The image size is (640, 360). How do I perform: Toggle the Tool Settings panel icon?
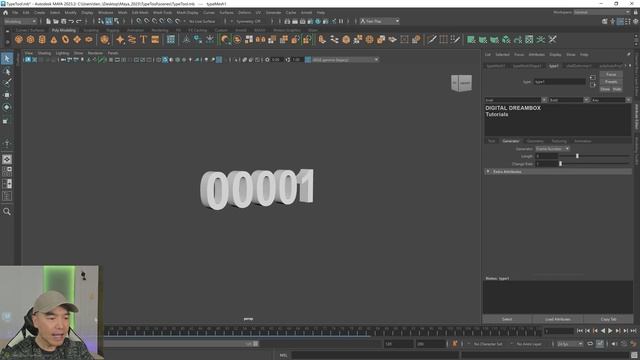click(628, 21)
